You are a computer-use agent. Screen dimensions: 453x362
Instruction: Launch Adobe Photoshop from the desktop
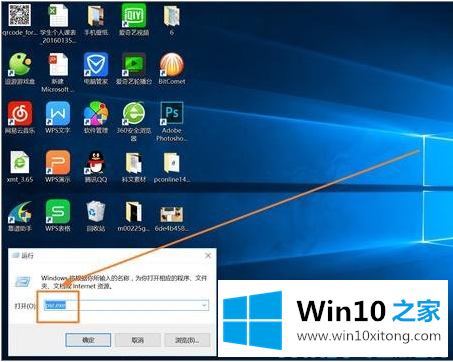click(172, 121)
